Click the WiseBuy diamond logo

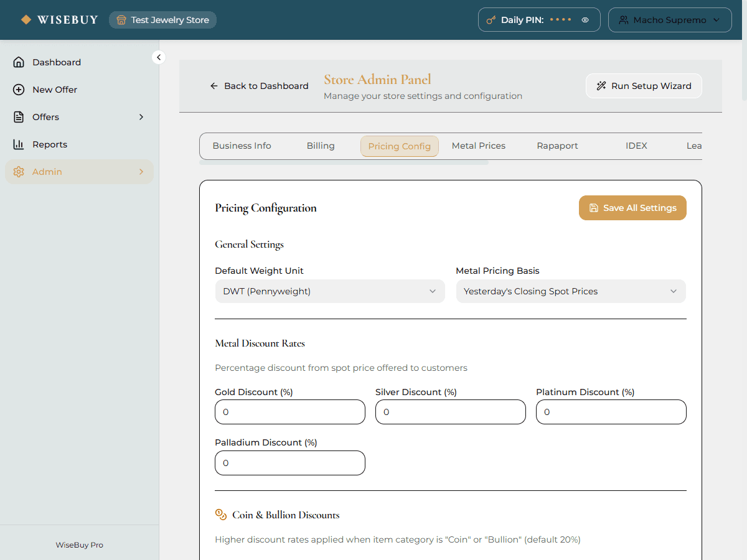click(26, 19)
